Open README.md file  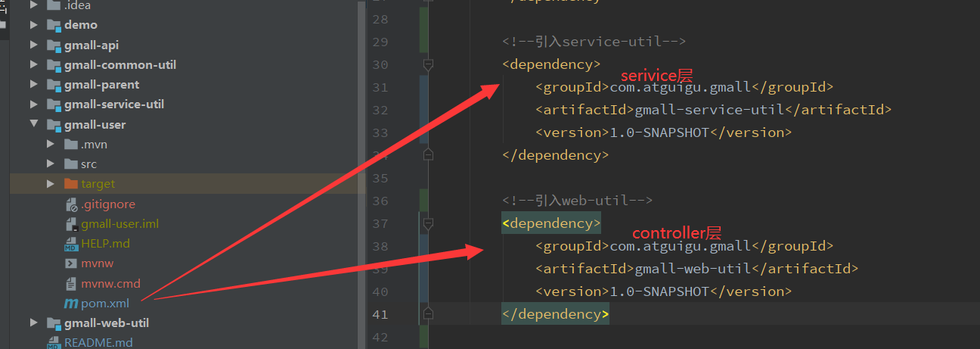98,342
